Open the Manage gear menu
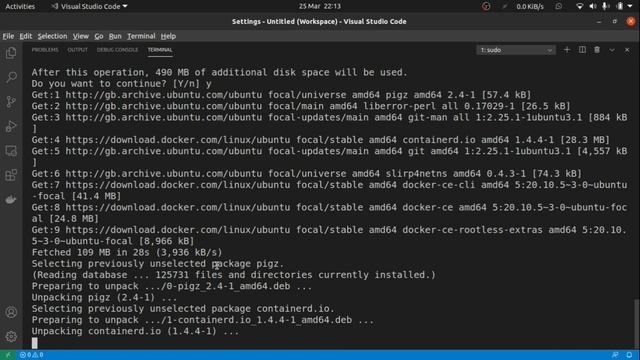 [11, 336]
